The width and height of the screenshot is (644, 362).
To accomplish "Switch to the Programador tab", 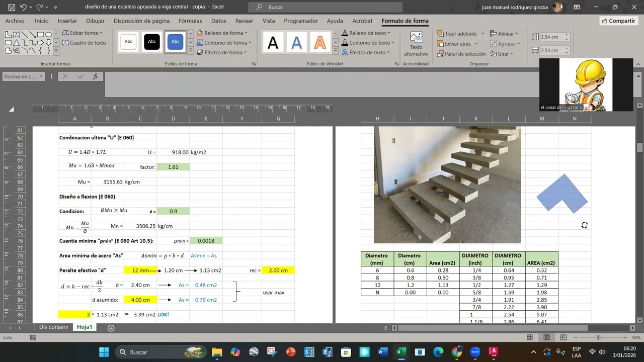I will click(301, 21).
